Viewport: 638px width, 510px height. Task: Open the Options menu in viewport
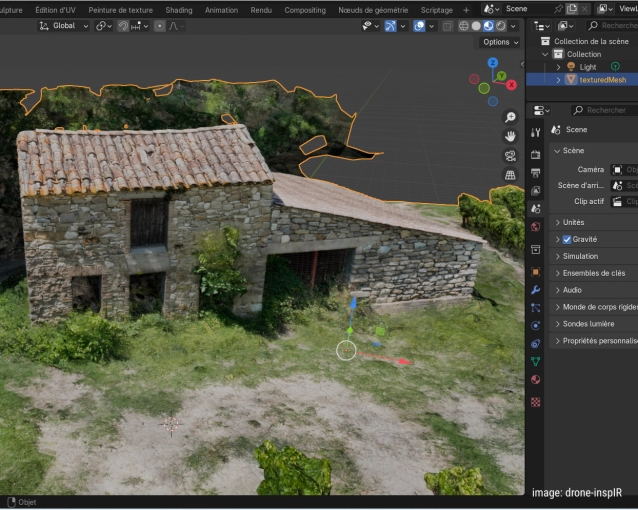(x=499, y=42)
